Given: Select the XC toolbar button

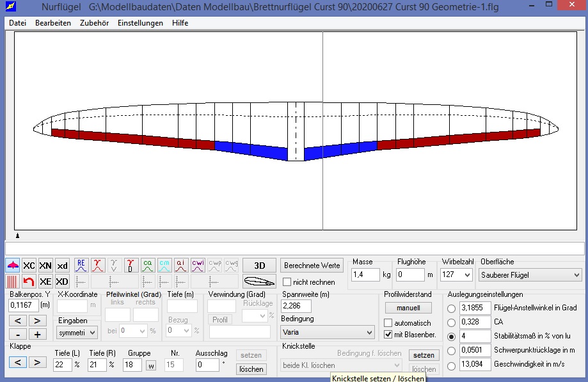Looking at the screenshot, I should (29, 266).
